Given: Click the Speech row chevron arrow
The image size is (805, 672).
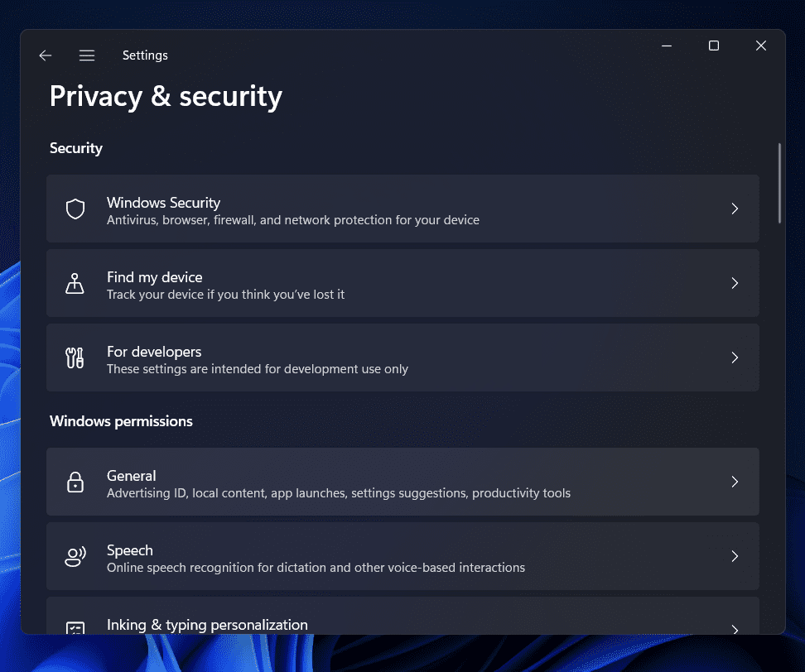Looking at the screenshot, I should click(735, 557).
